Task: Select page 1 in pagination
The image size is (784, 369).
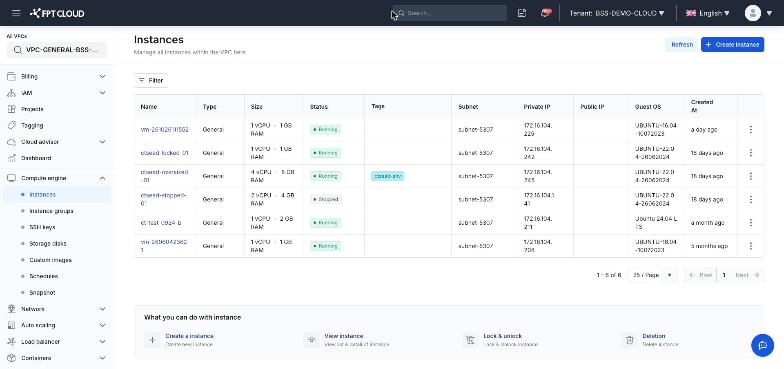Action: tap(724, 275)
